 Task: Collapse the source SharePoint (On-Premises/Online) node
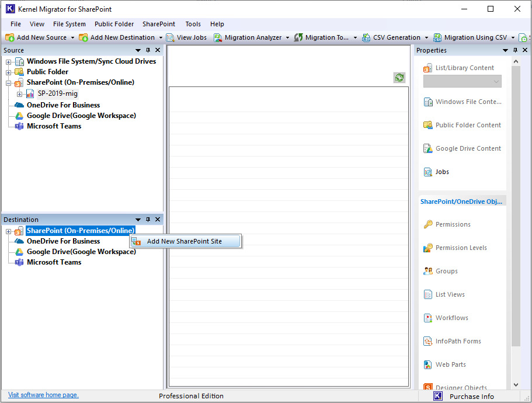pos(9,83)
